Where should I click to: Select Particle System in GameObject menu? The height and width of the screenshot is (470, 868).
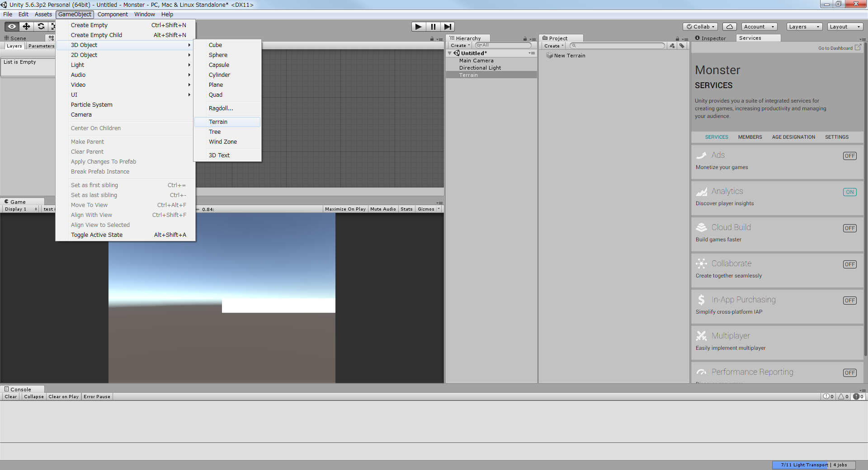[x=126, y=105]
